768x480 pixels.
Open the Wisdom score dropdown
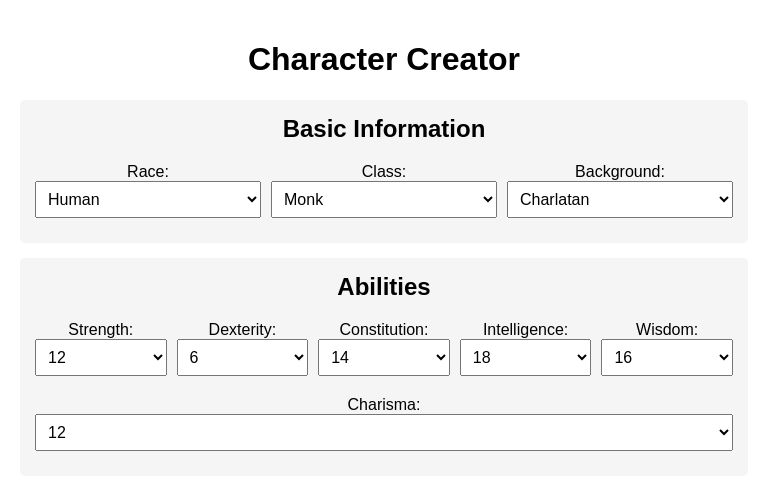click(667, 357)
